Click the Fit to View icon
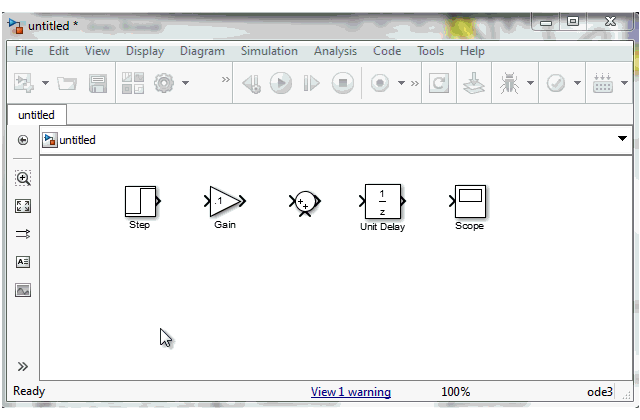Screen dimensions: 640x420 [23, 206]
